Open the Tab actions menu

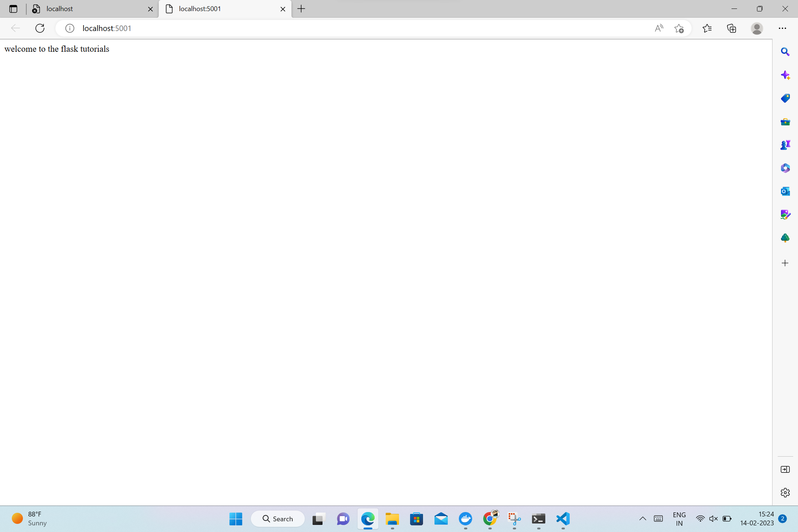pos(13,9)
